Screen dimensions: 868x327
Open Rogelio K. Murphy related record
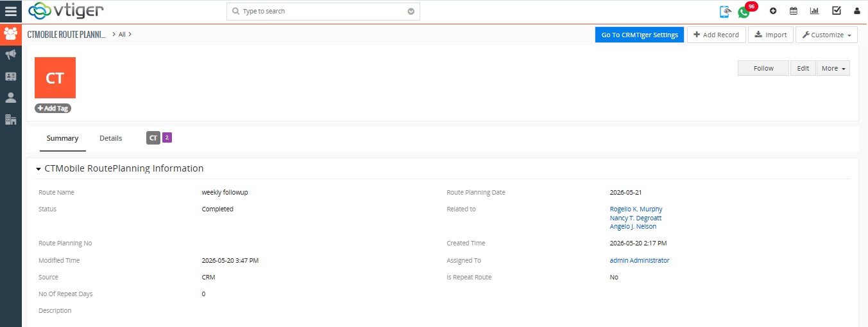[x=636, y=209]
